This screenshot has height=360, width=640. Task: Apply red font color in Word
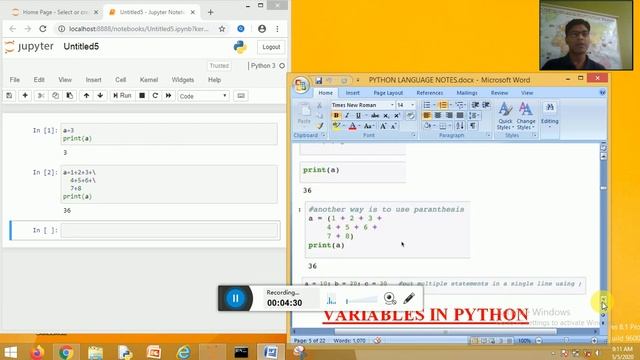click(x=352, y=126)
